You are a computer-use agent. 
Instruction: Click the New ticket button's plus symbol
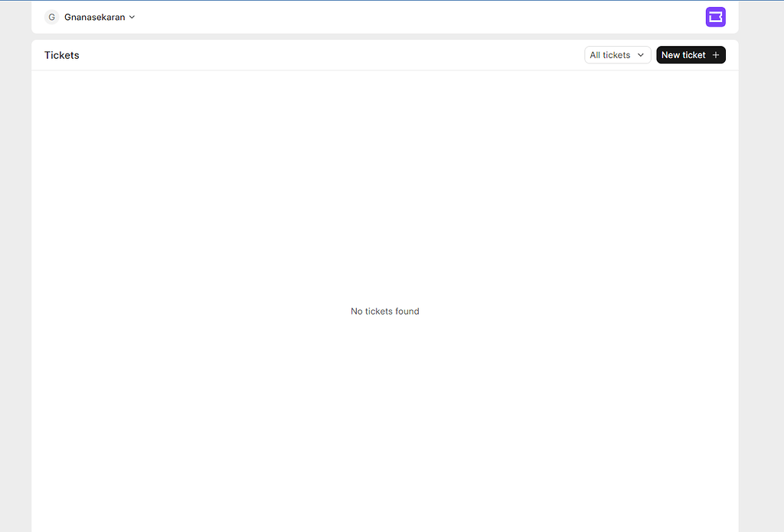(x=714, y=54)
